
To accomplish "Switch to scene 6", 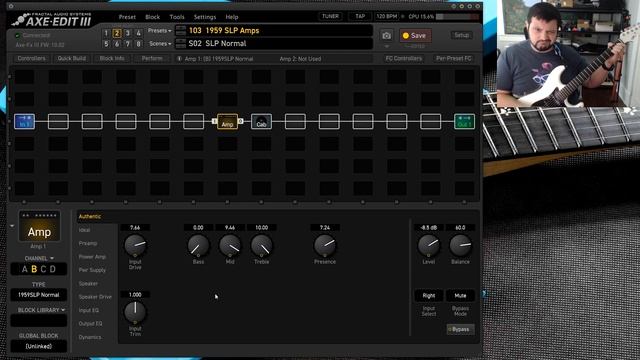I will pyautogui.click(x=117, y=44).
